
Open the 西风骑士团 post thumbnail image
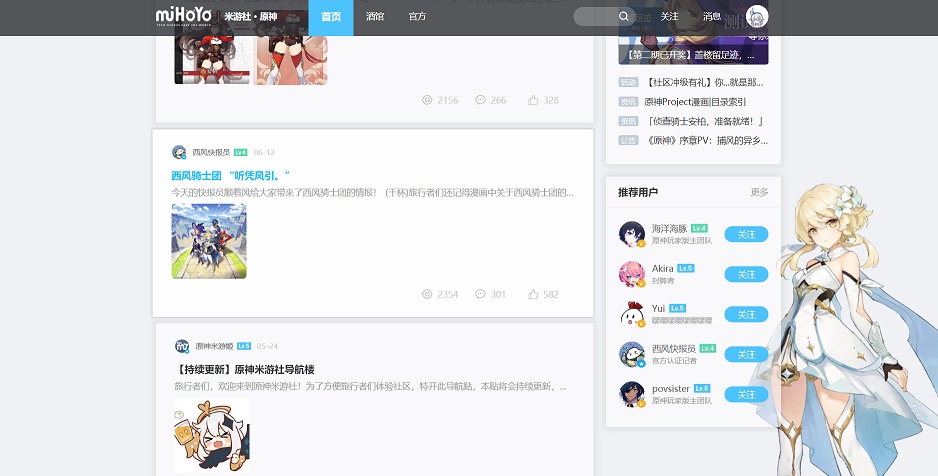209,241
